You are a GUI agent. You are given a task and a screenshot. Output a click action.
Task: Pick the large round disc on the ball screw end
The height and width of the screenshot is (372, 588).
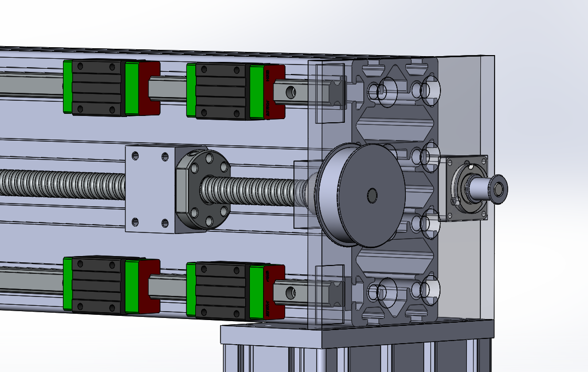click(x=361, y=195)
